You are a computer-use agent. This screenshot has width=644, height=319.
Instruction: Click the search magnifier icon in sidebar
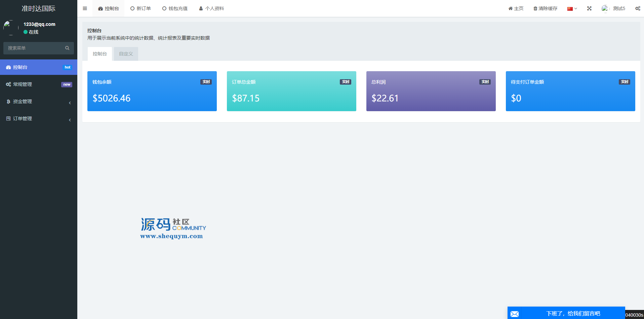coord(67,48)
